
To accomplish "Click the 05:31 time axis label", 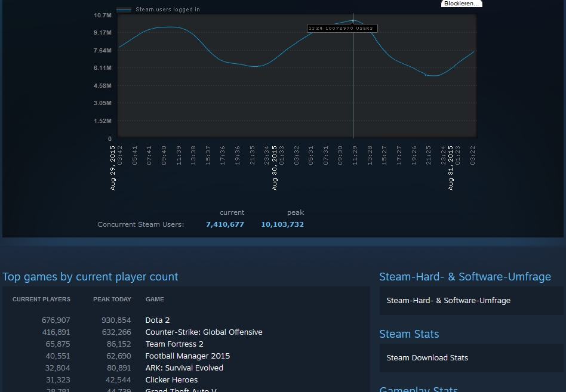I will [311, 156].
